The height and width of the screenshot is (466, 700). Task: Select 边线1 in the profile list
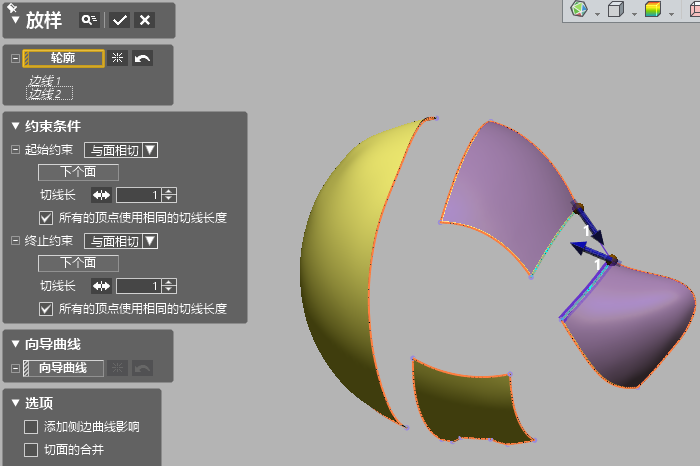point(45,81)
